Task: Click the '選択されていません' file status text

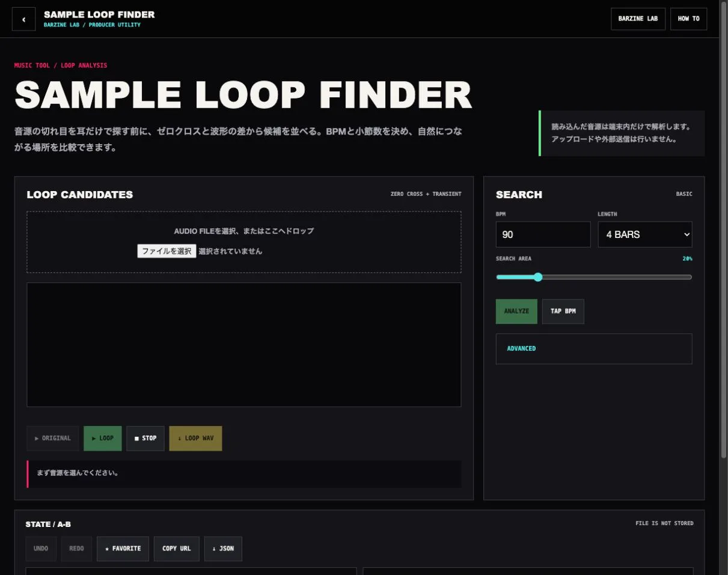Action: [230, 251]
